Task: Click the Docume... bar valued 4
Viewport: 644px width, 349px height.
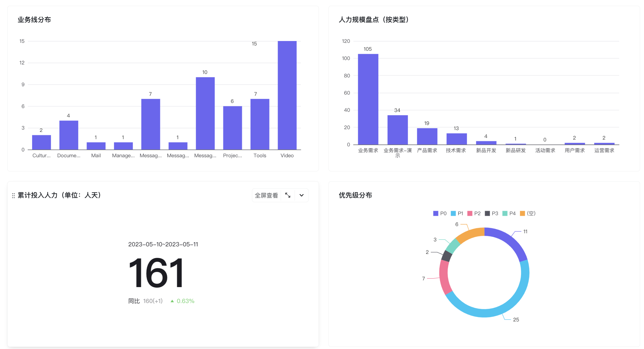Action: 69,135
